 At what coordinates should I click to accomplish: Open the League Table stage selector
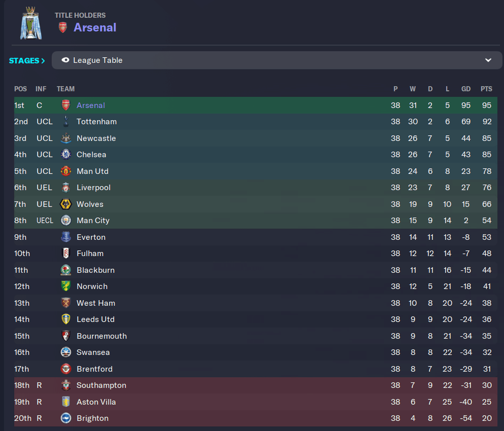[x=277, y=60]
